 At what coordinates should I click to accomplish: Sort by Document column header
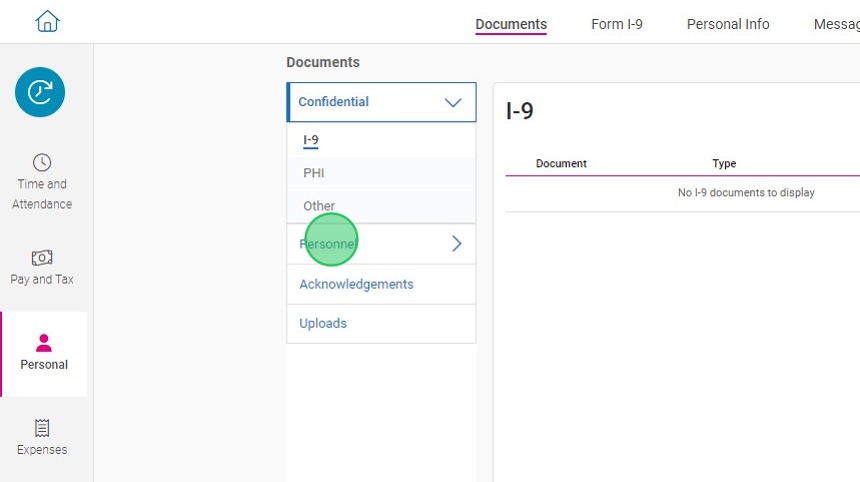point(561,164)
